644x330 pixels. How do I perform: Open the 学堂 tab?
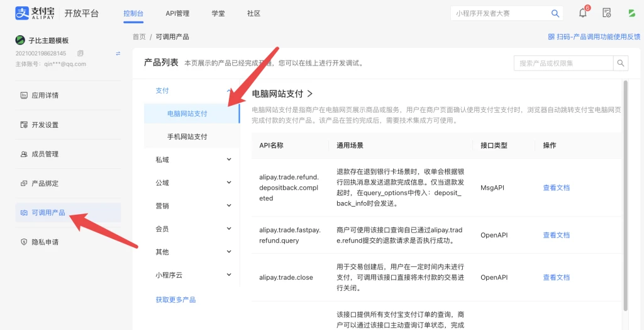tap(218, 13)
